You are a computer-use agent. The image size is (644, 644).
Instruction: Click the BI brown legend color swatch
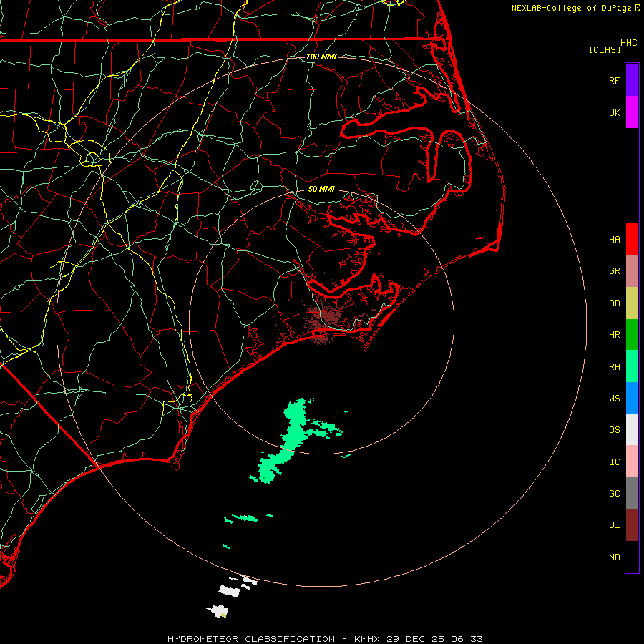pyautogui.click(x=632, y=525)
